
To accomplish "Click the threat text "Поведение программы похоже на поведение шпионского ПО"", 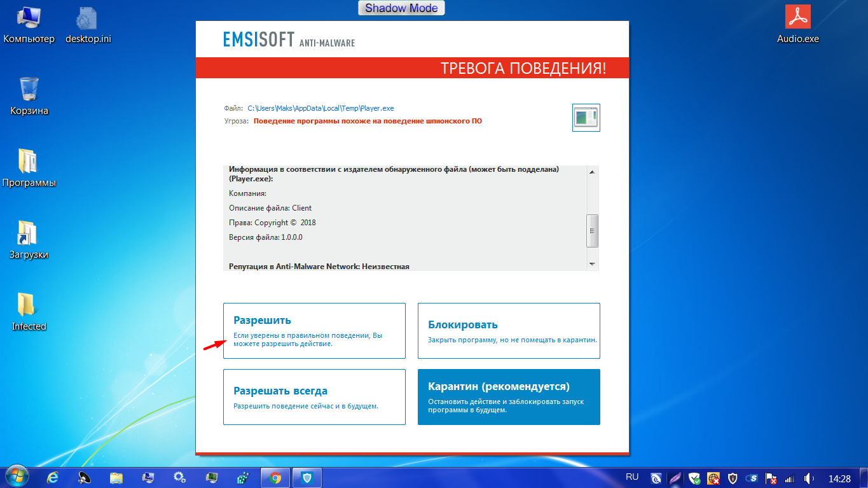I will click(x=368, y=121).
